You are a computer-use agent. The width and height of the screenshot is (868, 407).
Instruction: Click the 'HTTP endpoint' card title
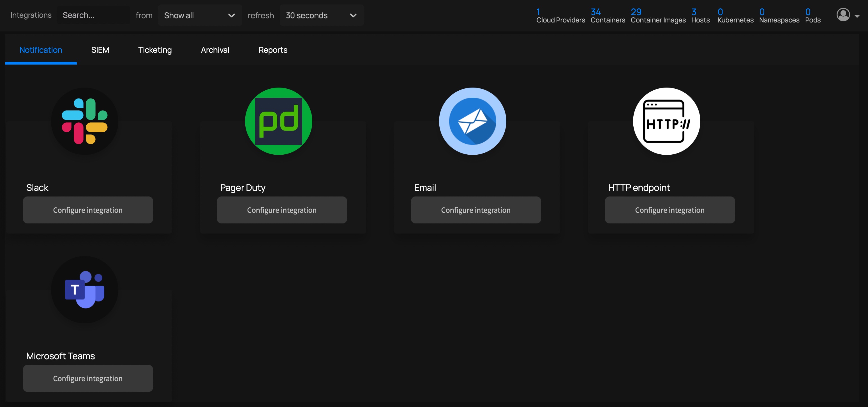639,188
